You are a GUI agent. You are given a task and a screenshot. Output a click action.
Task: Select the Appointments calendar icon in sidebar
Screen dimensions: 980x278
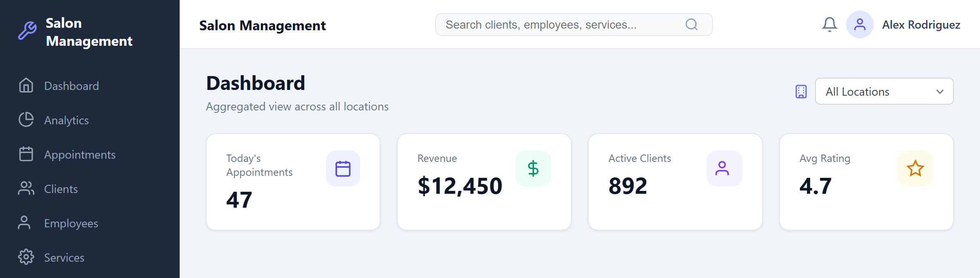pyautogui.click(x=26, y=154)
